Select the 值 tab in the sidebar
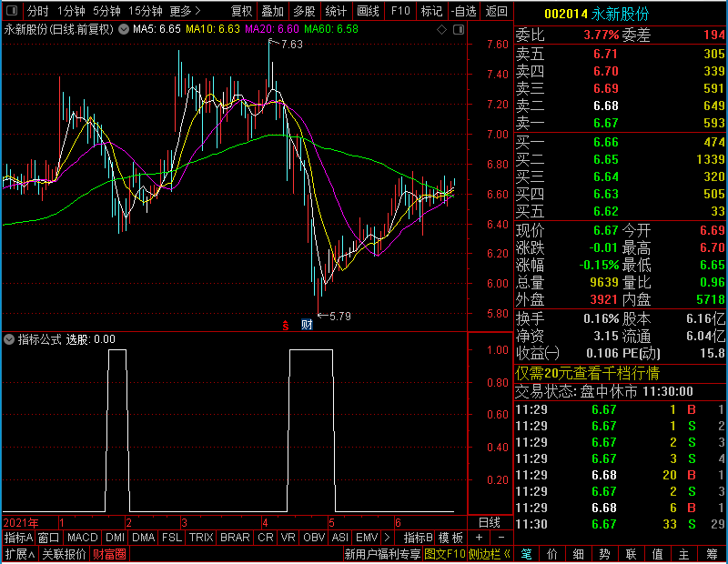The image size is (728, 564). pos(657,554)
